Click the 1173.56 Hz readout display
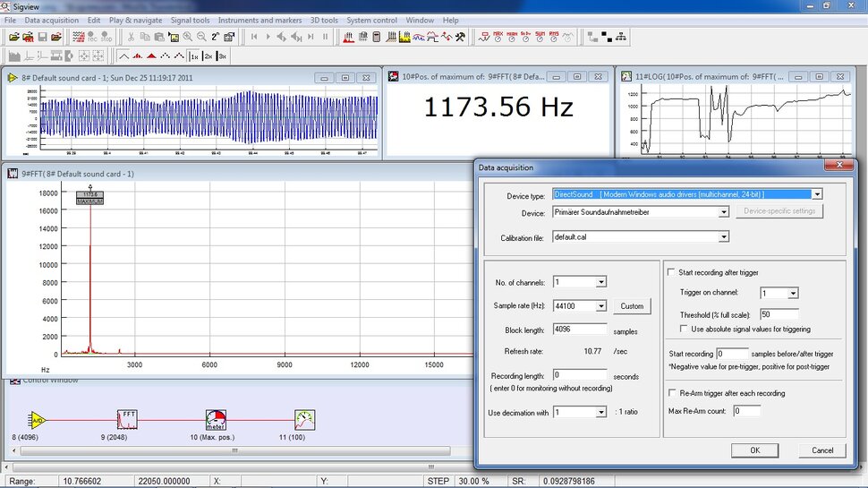 (498, 107)
